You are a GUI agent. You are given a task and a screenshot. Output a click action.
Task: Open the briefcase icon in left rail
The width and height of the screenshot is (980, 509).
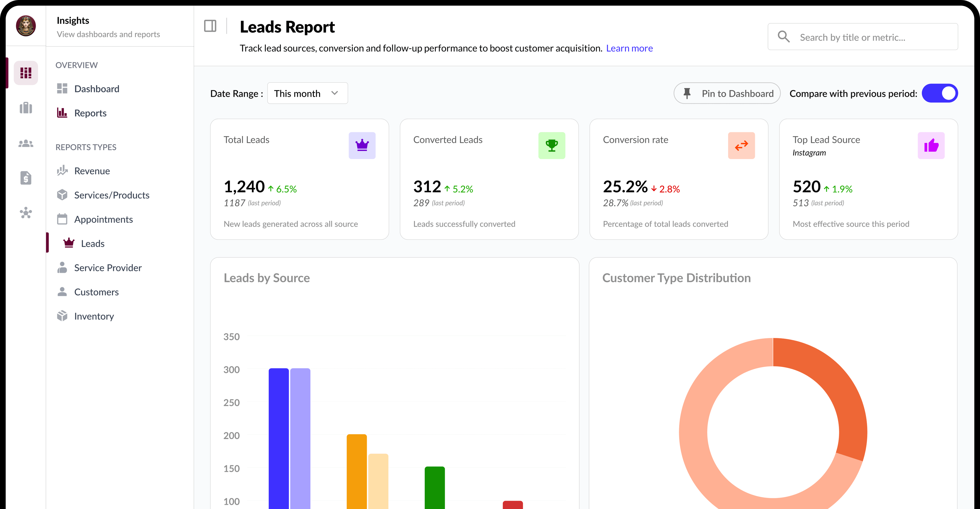point(26,108)
